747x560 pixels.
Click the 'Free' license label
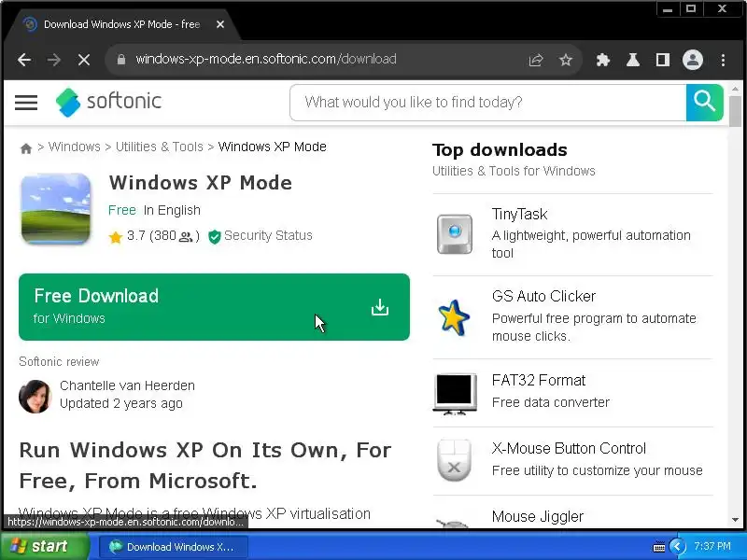[122, 210]
